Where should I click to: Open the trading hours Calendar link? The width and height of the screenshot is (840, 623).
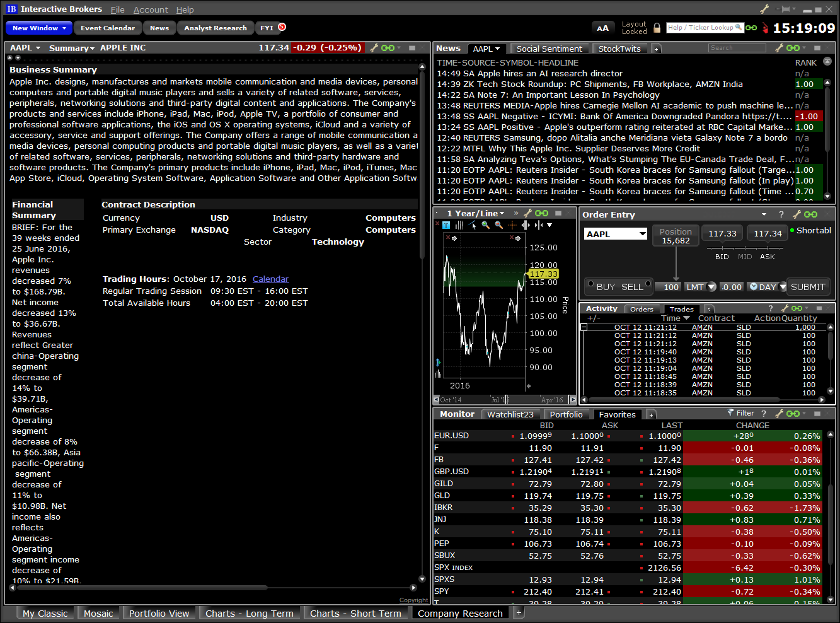(270, 279)
